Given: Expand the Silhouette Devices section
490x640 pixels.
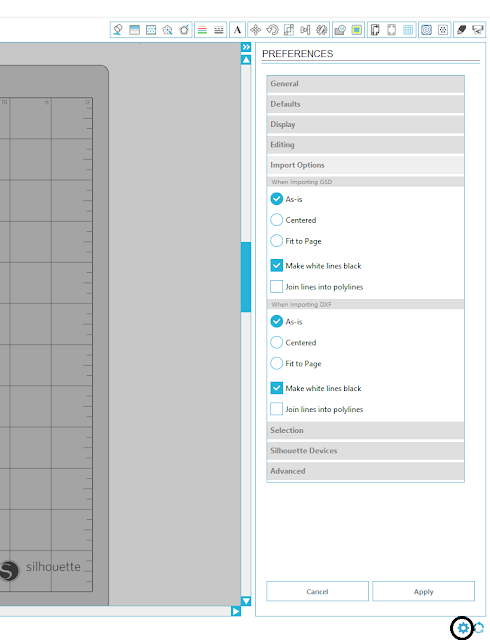Looking at the screenshot, I should click(365, 451).
